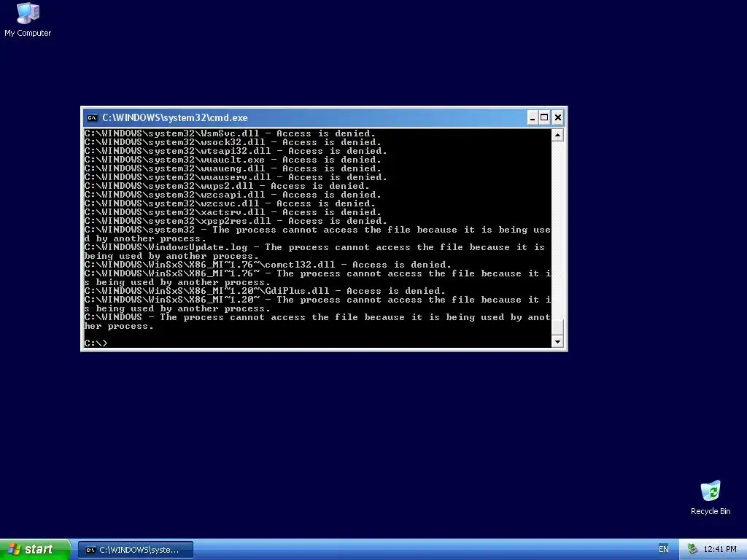Click the wzcsvc.dll access denied line

(230, 204)
